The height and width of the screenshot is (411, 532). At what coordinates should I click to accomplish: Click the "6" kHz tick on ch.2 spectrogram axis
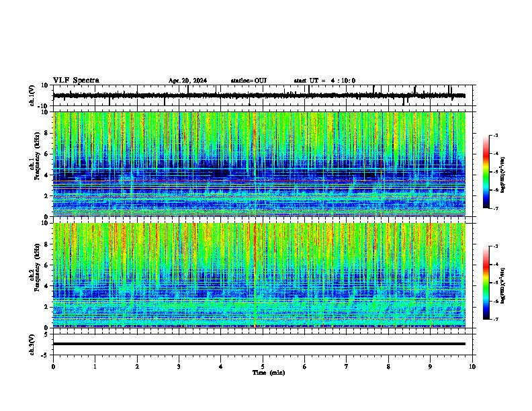46,265
